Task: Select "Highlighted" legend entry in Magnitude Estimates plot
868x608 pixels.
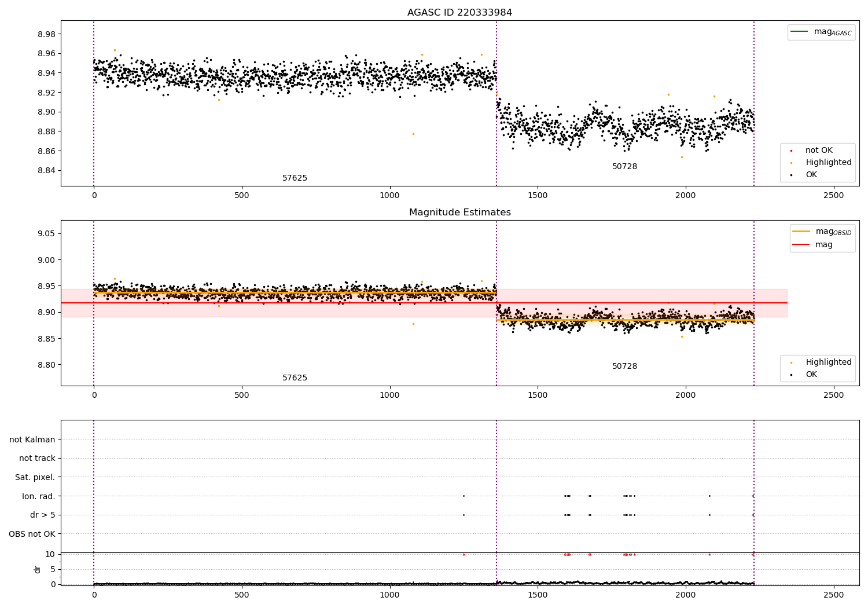Action: (x=829, y=362)
